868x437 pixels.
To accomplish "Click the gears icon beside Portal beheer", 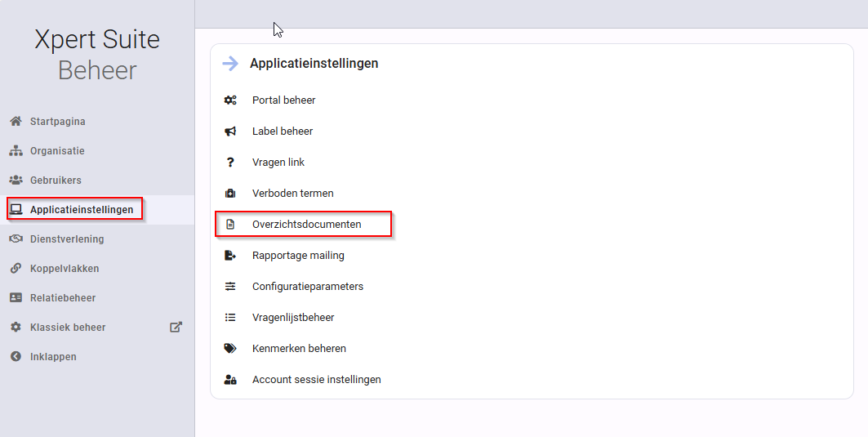I will click(x=230, y=100).
